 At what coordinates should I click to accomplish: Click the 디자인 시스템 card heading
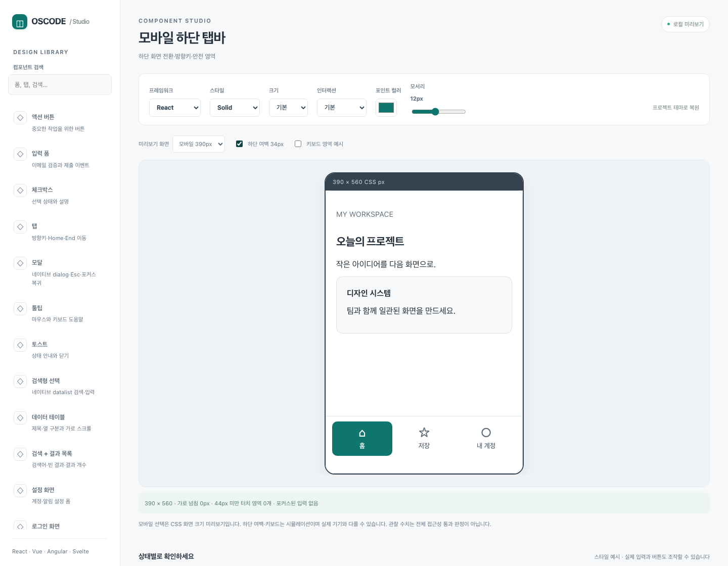click(369, 293)
